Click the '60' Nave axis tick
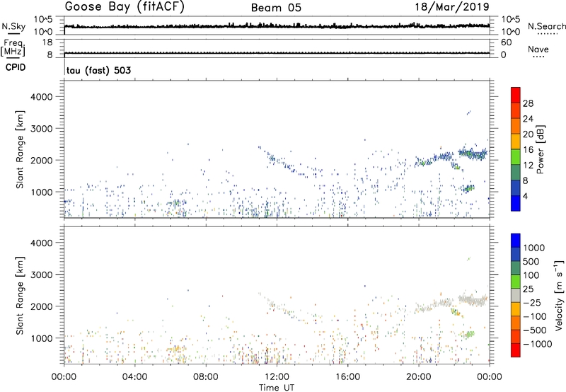Viewport: 566px width, 392px height. tap(506, 42)
